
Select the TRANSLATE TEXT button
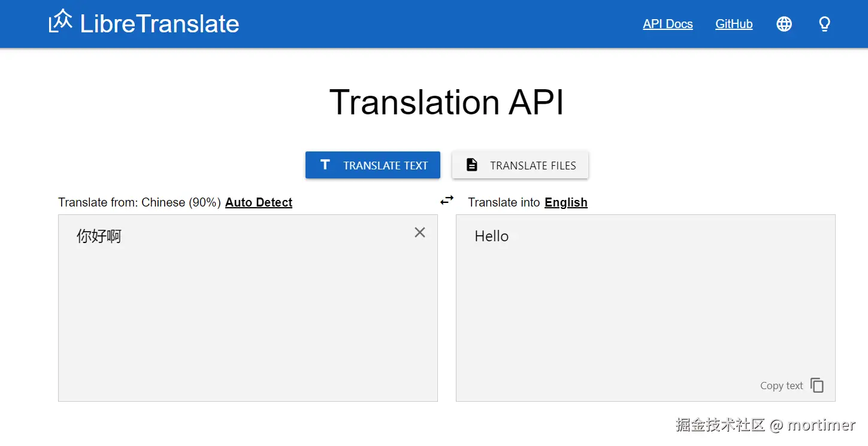[x=373, y=165]
